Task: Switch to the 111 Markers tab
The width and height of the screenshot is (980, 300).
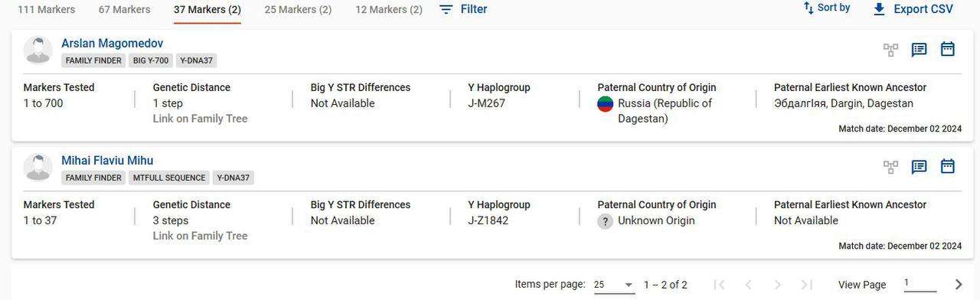Action: (x=47, y=10)
